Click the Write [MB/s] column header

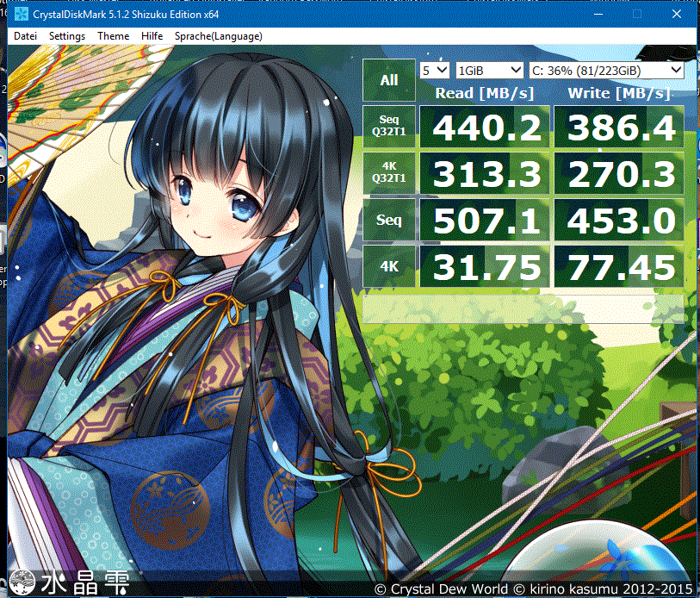[619, 93]
